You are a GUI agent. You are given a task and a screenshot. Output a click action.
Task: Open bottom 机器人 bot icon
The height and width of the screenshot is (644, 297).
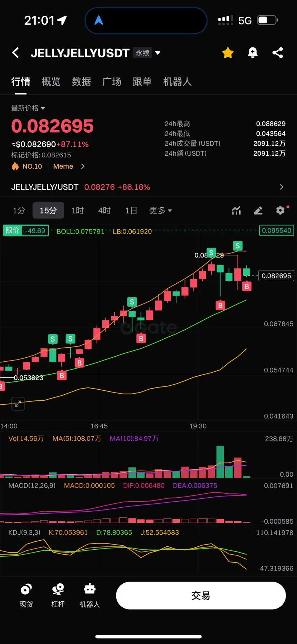tap(90, 595)
